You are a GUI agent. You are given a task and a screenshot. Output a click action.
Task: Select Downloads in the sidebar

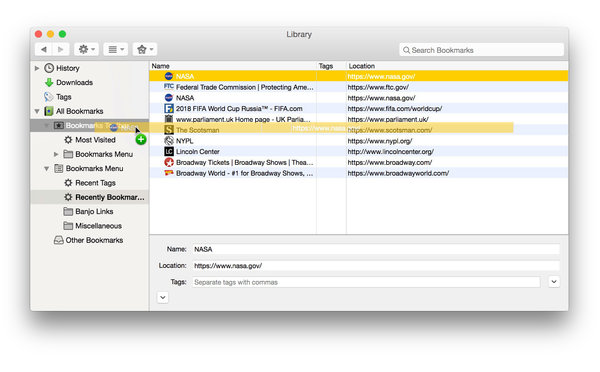click(74, 82)
